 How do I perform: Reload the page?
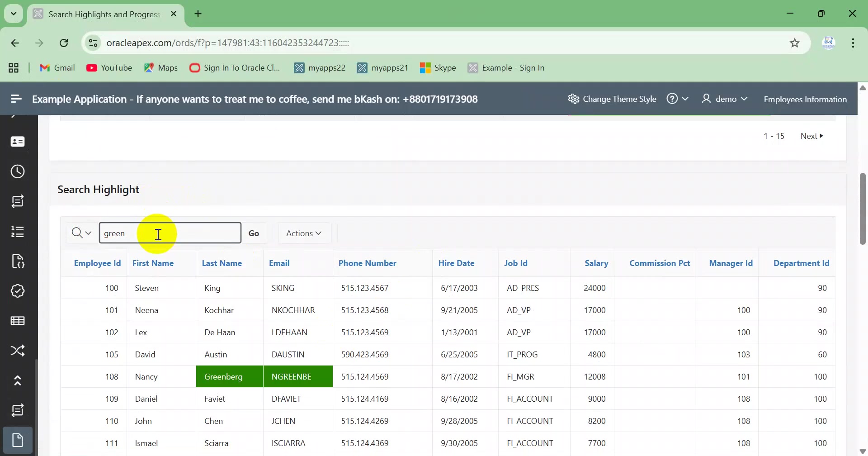click(64, 43)
